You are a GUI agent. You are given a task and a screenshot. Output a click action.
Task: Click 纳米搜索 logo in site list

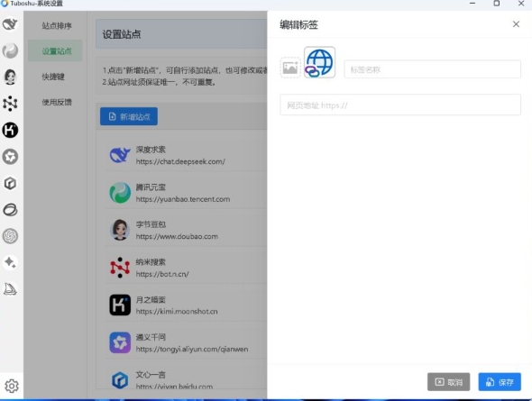[120, 268]
